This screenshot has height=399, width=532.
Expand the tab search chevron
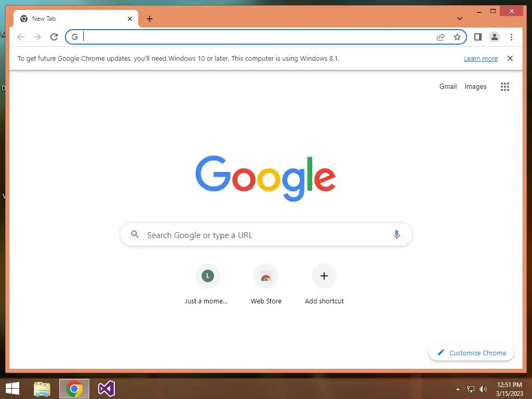coord(460,19)
